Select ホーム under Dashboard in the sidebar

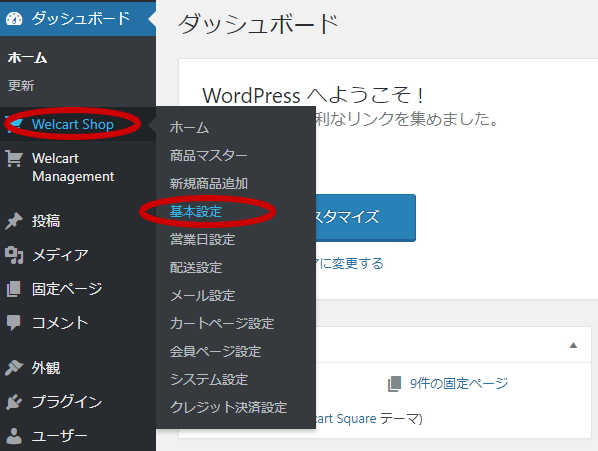coord(27,58)
